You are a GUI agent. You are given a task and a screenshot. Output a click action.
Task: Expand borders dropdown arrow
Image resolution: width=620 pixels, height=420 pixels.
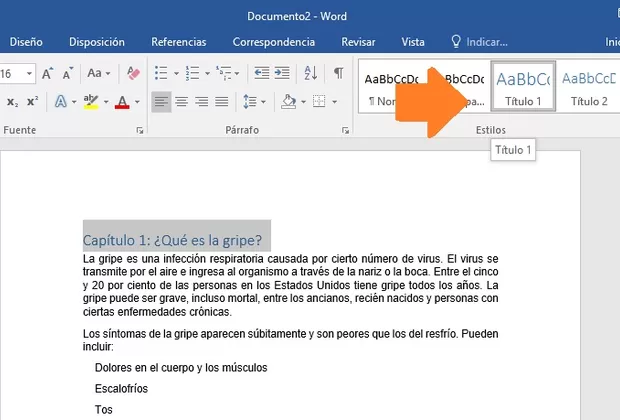click(335, 102)
